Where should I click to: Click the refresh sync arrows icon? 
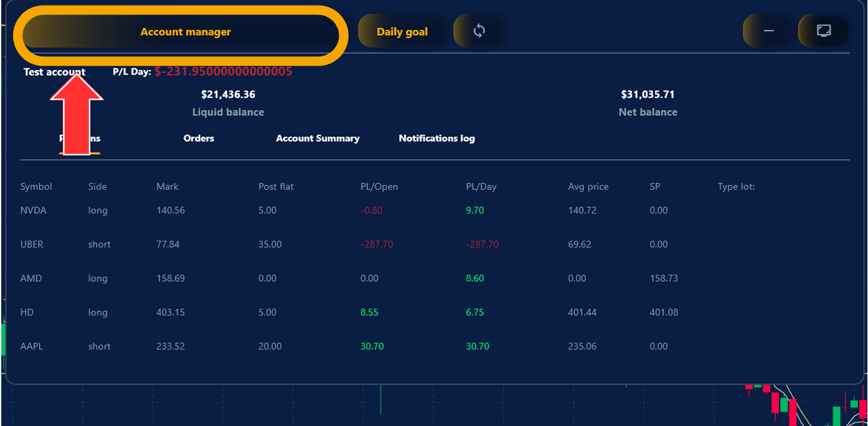click(479, 31)
